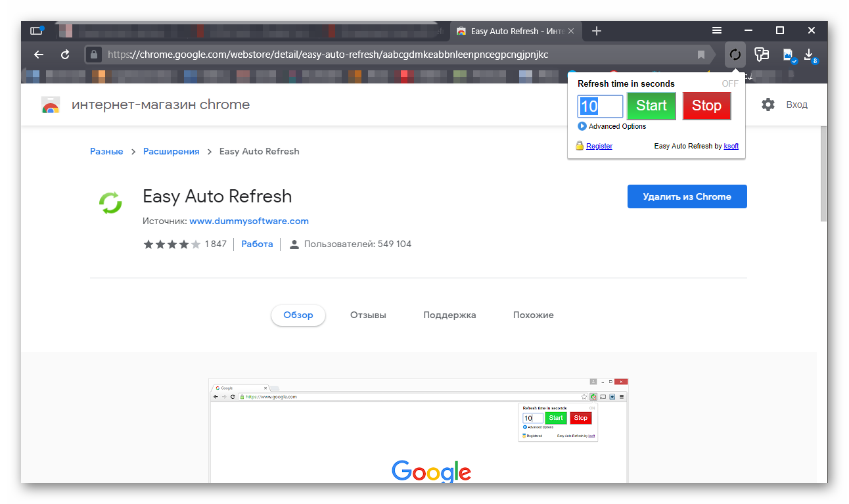The image size is (849, 504).
Task: Open the browser downloads icon
Action: click(x=809, y=55)
